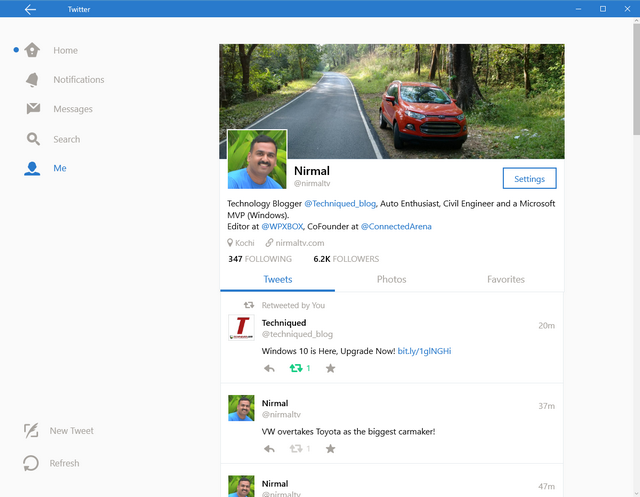Open Notifications bell icon
This screenshot has width=640, height=497.
click(x=32, y=80)
